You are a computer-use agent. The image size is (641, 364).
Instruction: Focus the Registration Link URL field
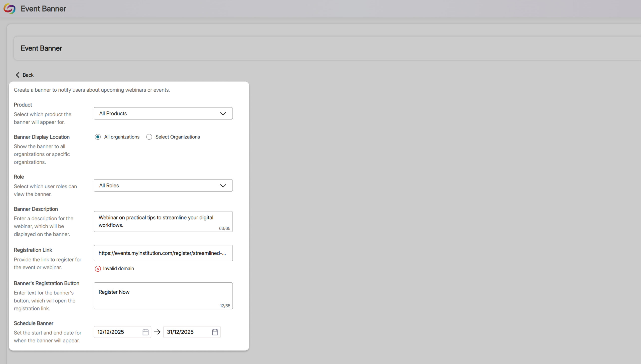[163, 253]
